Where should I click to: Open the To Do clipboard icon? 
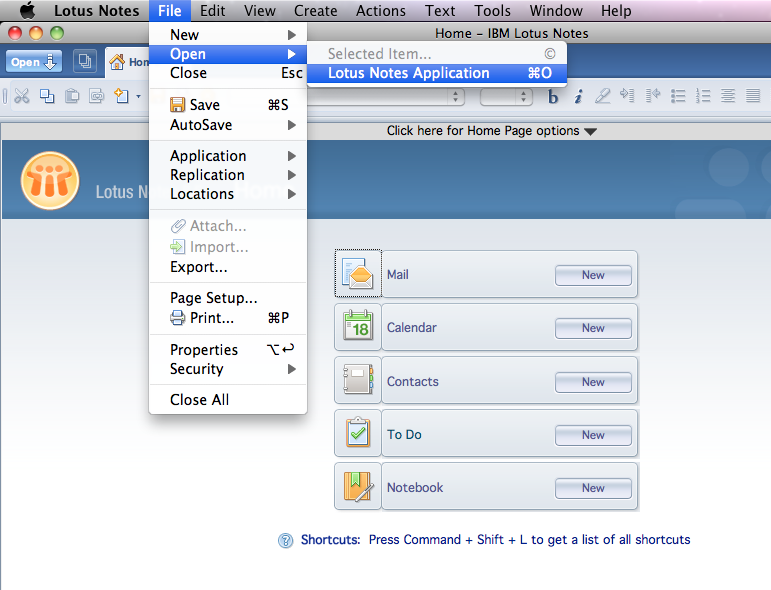tap(358, 433)
